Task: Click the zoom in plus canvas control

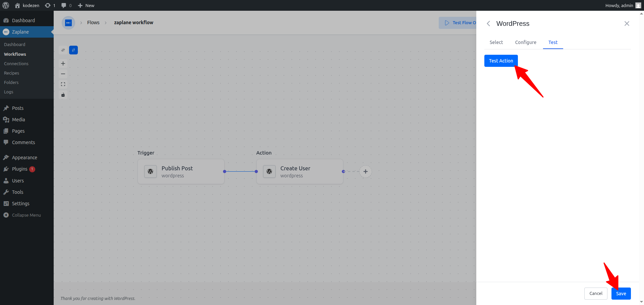Action: click(x=63, y=63)
